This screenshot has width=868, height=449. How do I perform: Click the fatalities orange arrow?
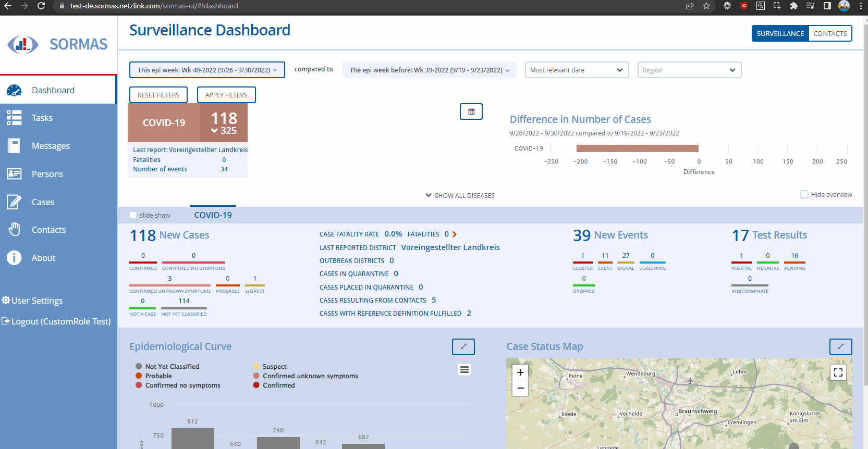point(454,234)
